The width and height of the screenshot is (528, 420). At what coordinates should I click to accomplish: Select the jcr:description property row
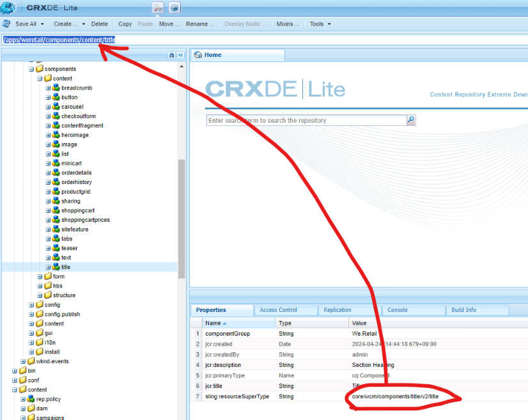click(359, 365)
